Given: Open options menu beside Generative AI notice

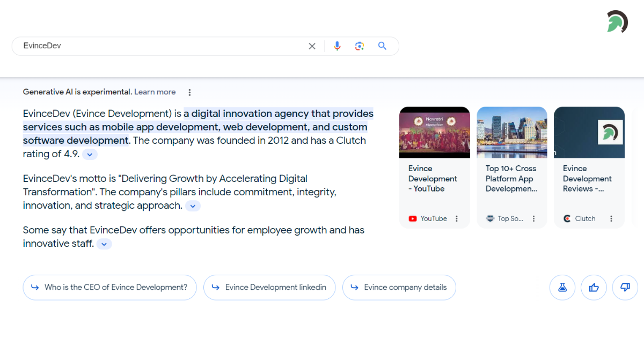Looking at the screenshot, I should (x=189, y=92).
